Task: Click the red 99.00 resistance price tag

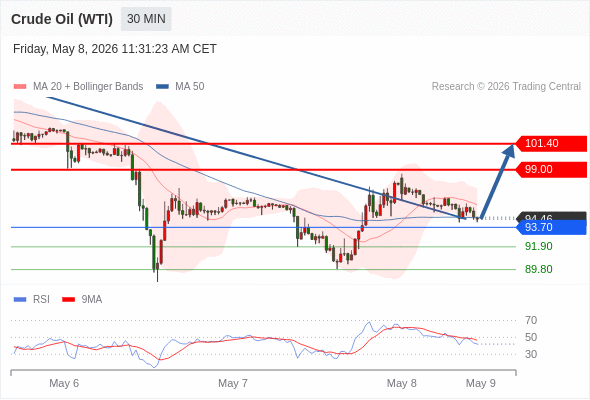Action: 551,169
